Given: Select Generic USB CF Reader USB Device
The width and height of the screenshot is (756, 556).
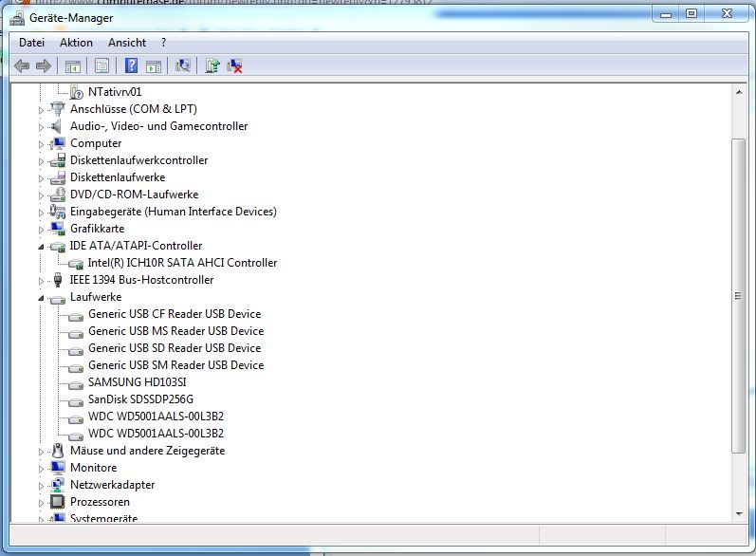Looking at the screenshot, I should tap(175, 314).
